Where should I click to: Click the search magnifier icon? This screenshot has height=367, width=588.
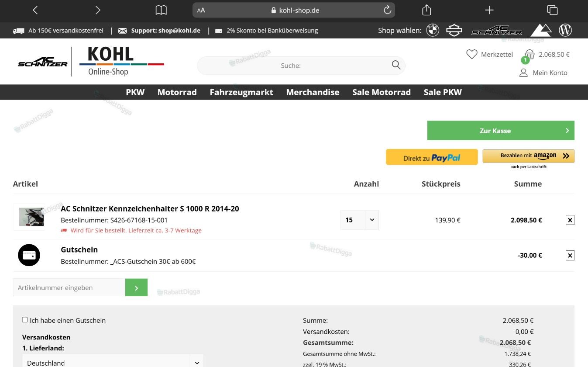pyautogui.click(x=396, y=65)
